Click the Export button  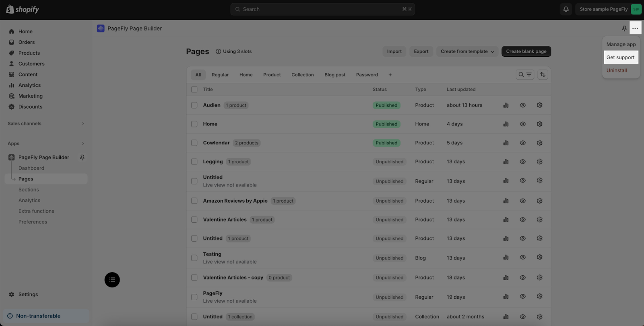(x=421, y=51)
